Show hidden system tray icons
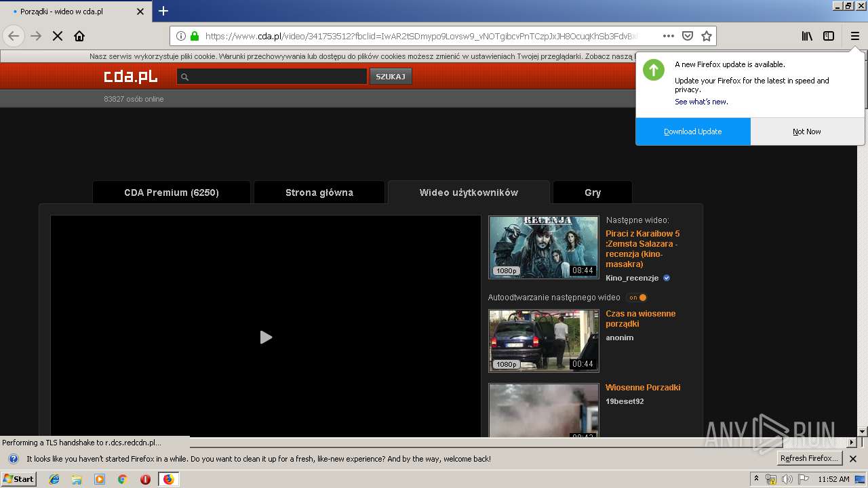 pos(757,479)
